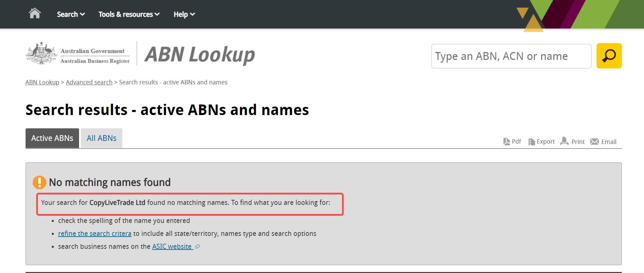
Task: Switch to the All ABNs tab
Action: coord(102,138)
